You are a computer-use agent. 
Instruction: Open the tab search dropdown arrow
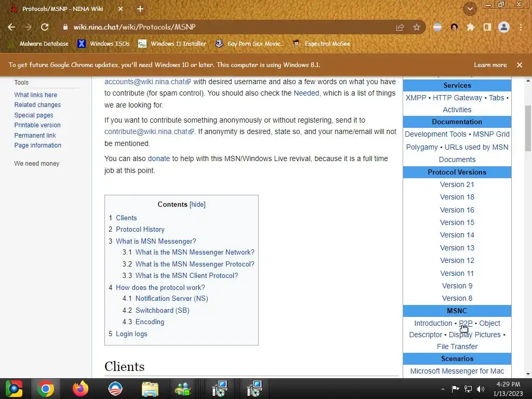pyautogui.click(x=470, y=9)
